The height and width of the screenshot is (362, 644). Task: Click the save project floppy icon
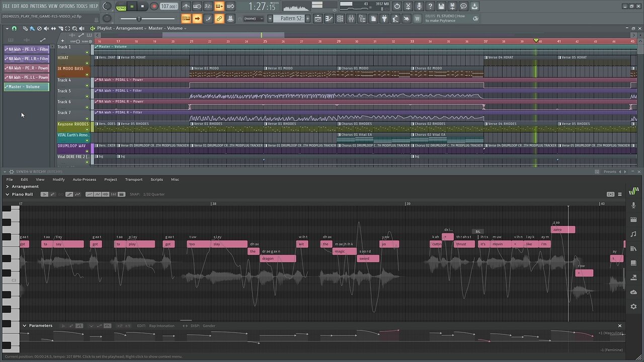[x=441, y=7]
